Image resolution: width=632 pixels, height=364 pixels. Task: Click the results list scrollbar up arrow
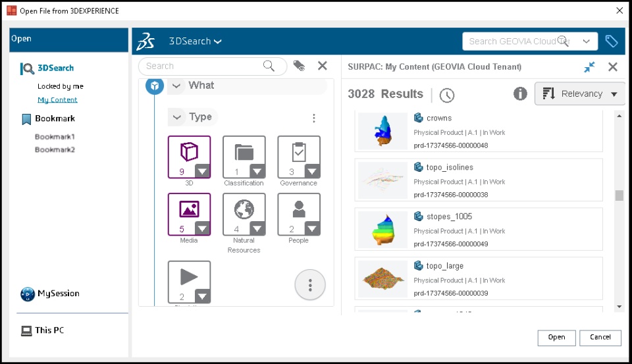point(619,116)
